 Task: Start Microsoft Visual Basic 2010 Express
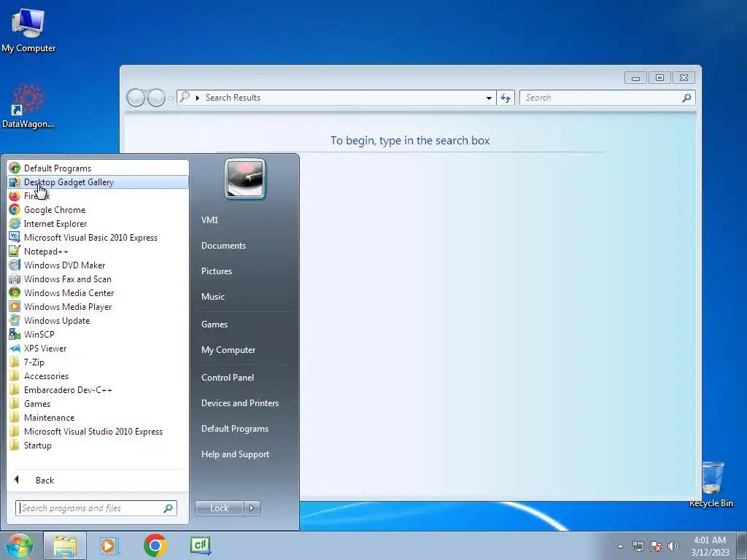(98, 237)
